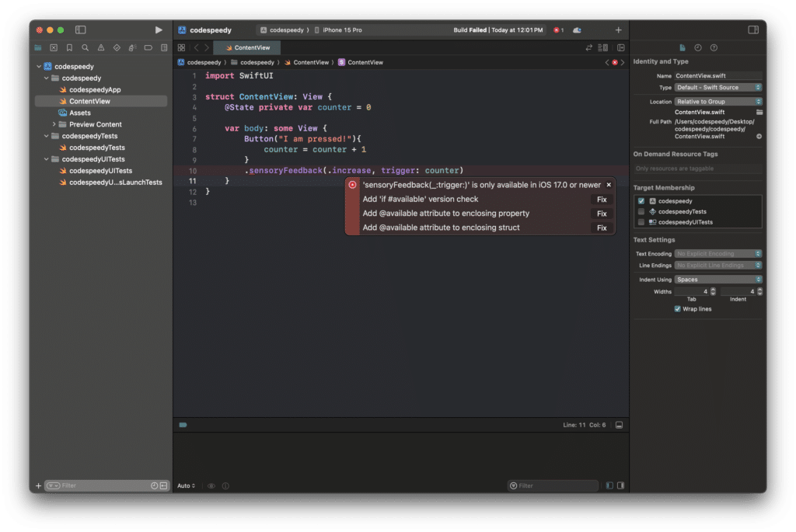This screenshot has height=532, width=796.
Task: Show only source-controlled files filter
Action: click(x=163, y=486)
